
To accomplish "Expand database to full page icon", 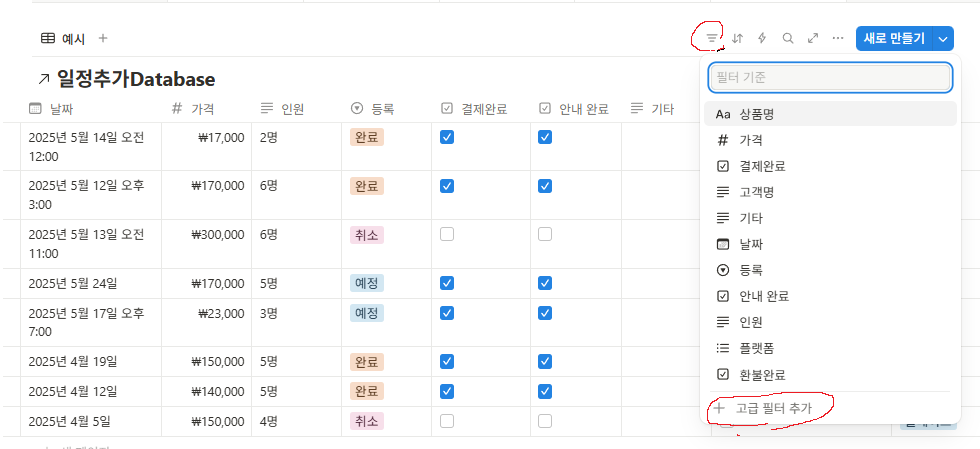I will click(x=812, y=38).
